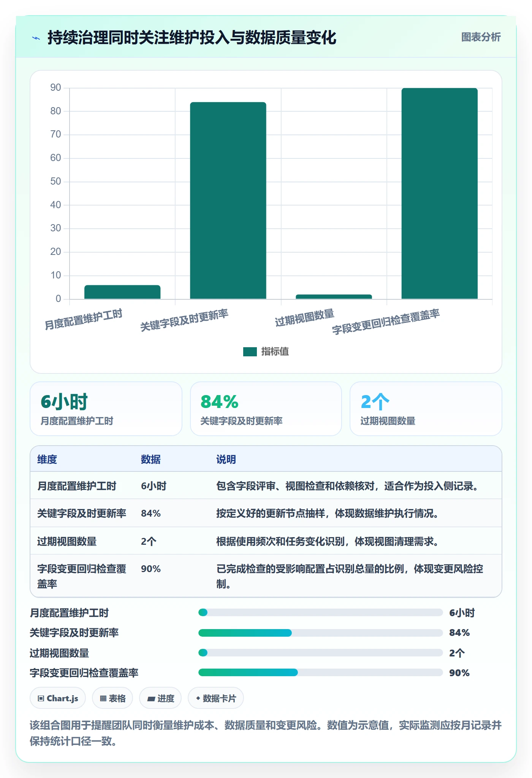Click the 关键字段及时更新率 progress bar
532x778 pixels.
coord(320,633)
